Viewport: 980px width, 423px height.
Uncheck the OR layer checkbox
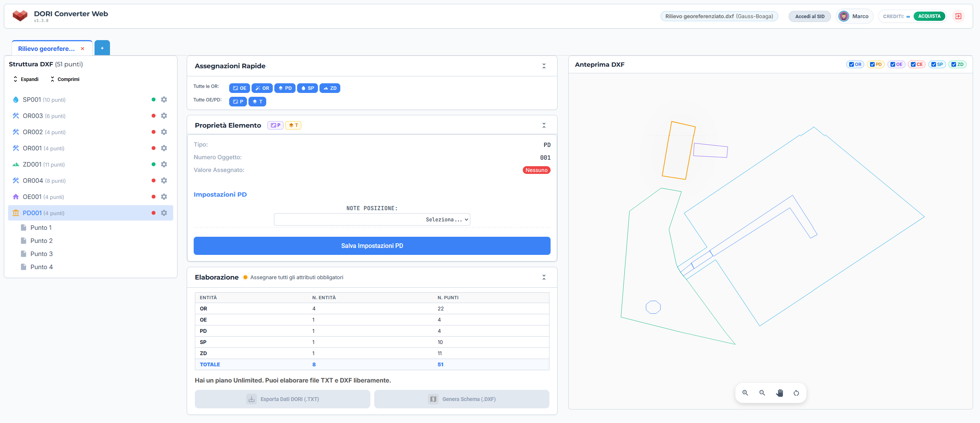(851, 64)
